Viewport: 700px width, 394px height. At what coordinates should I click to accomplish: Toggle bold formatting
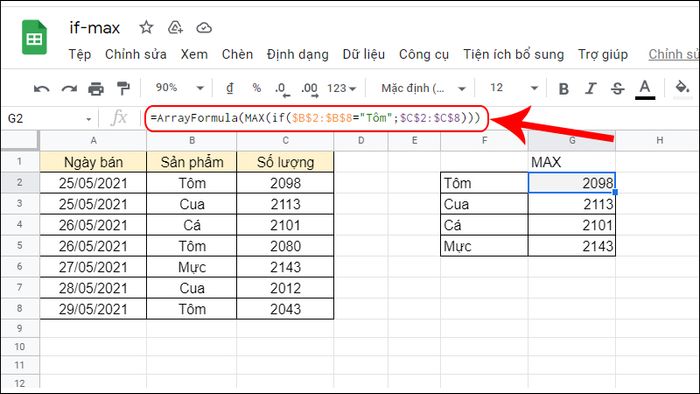[x=564, y=88]
